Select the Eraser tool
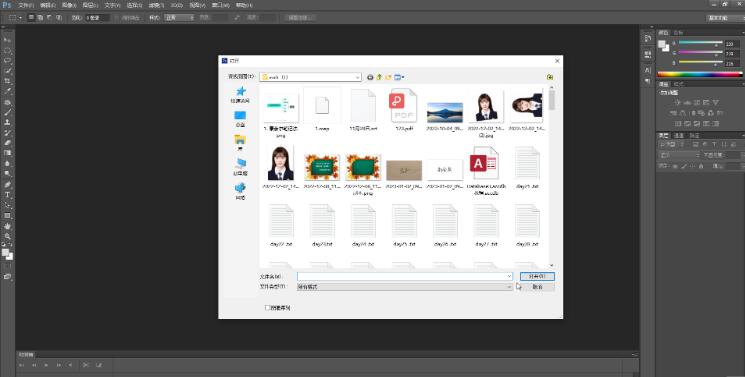The image size is (745, 377). pos(8,143)
